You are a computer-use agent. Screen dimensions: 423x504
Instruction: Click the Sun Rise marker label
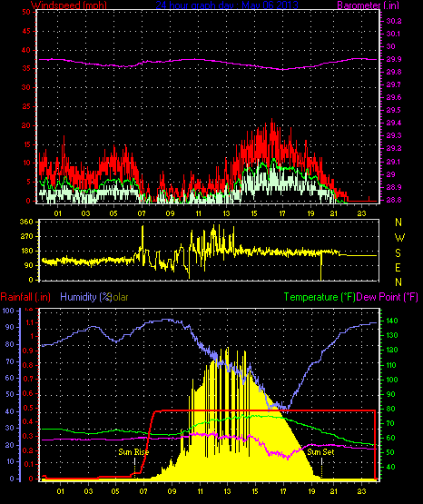click(133, 452)
